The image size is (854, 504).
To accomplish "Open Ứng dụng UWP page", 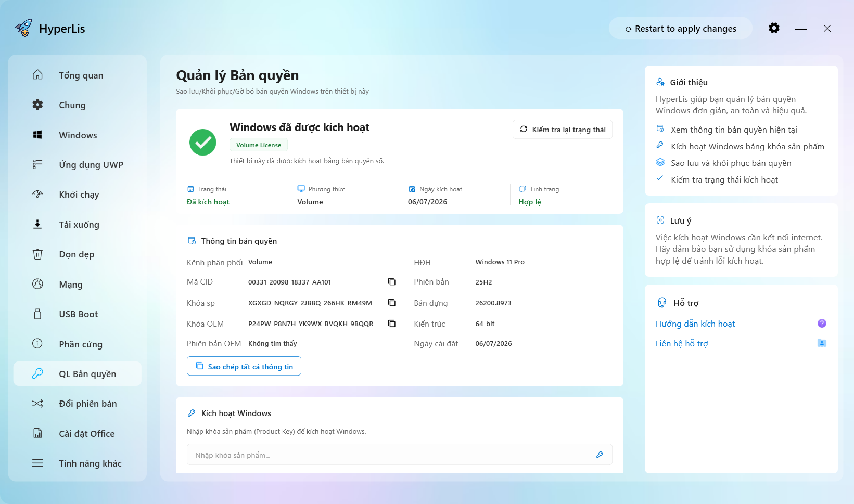I will (x=78, y=164).
